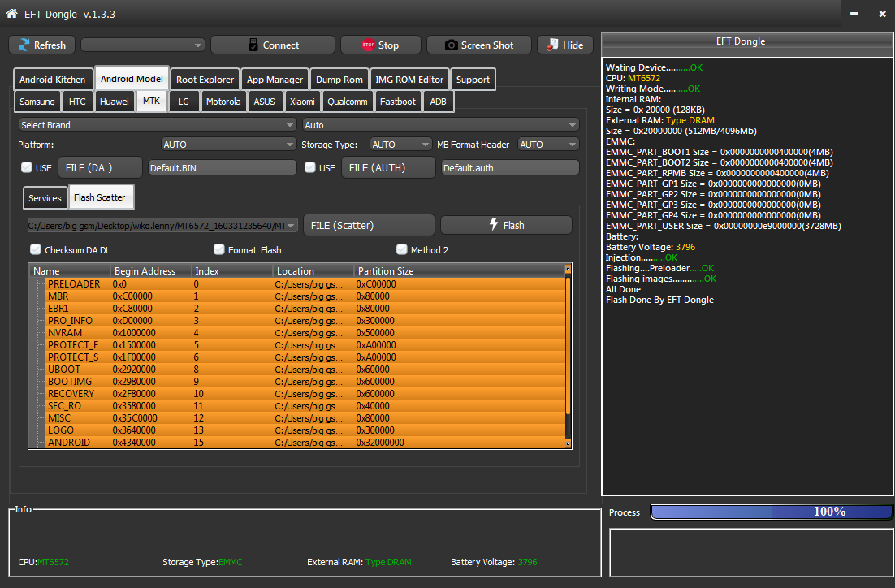Select the Fastboot tab

(398, 102)
